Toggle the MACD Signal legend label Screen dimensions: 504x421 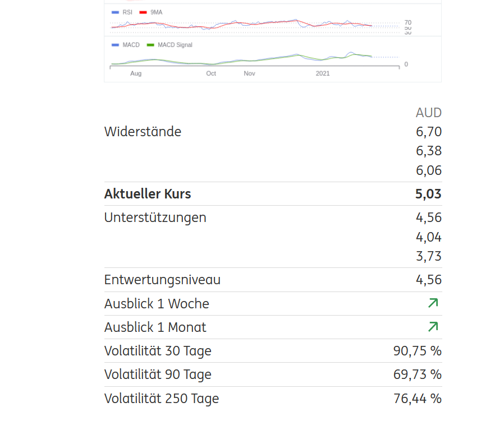[175, 45]
